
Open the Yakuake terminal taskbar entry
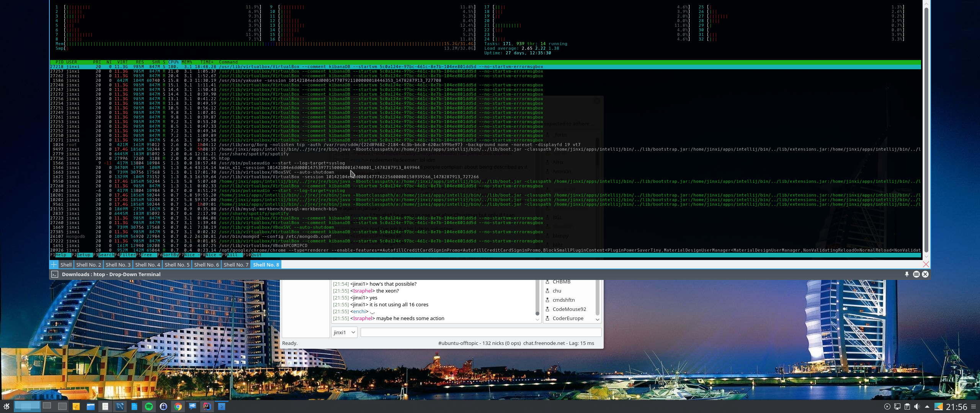pyautogui.click(x=222, y=406)
